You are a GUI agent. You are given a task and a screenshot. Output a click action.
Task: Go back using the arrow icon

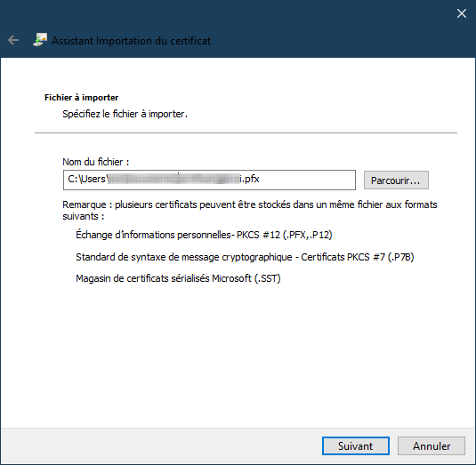[13, 40]
